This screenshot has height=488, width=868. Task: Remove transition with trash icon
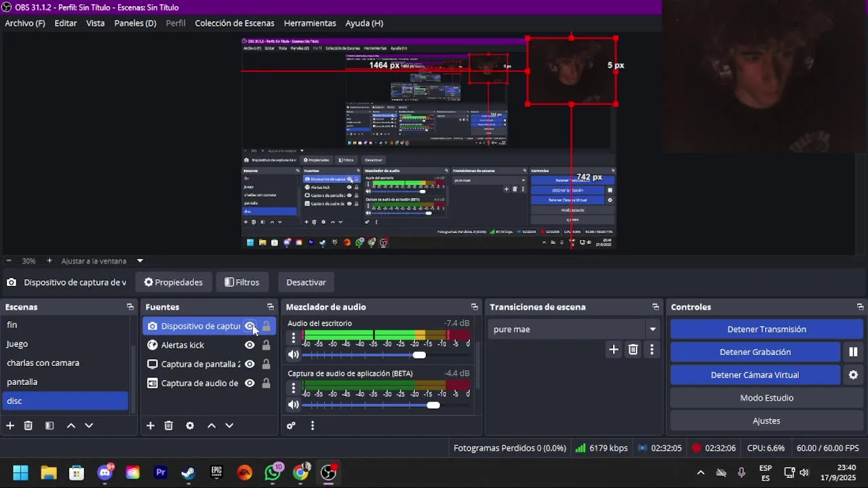coord(633,350)
